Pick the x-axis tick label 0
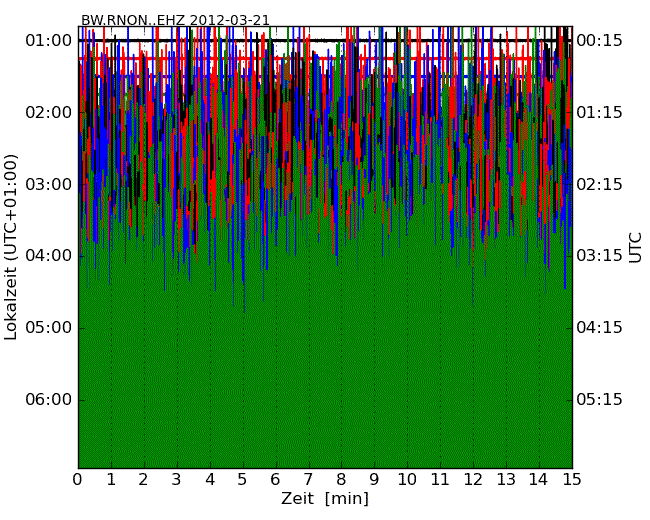This screenshot has width=650, height=520. (x=78, y=480)
